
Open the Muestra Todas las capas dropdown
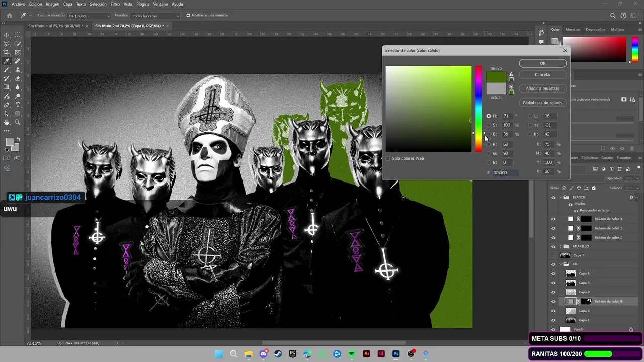pyautogui.click(x=155, y=16)
